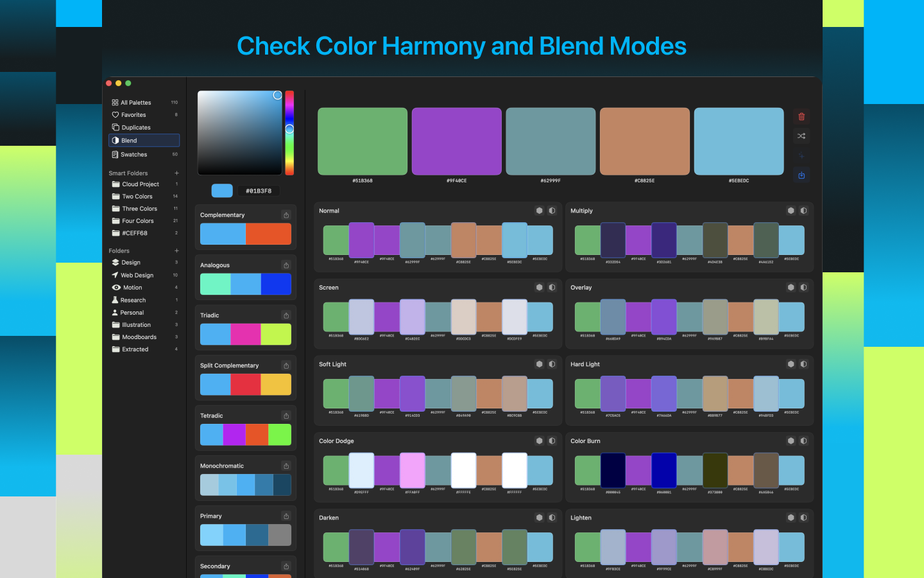The image size is (924, 578).
Task: Share the Monochromatic harmony
Action: (286, 466)
